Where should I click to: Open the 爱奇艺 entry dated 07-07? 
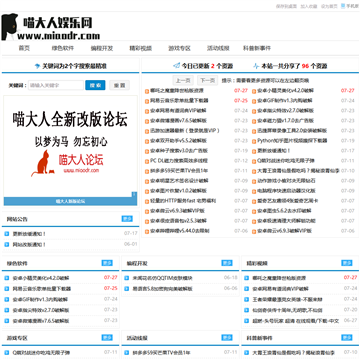[287, 201]
